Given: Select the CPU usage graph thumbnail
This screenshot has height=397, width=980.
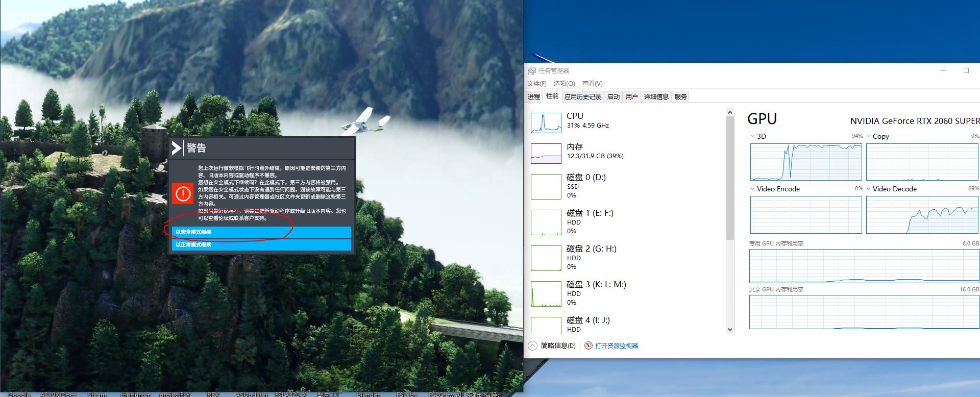Looking at the screenshot, I should (x=546, y=123).
